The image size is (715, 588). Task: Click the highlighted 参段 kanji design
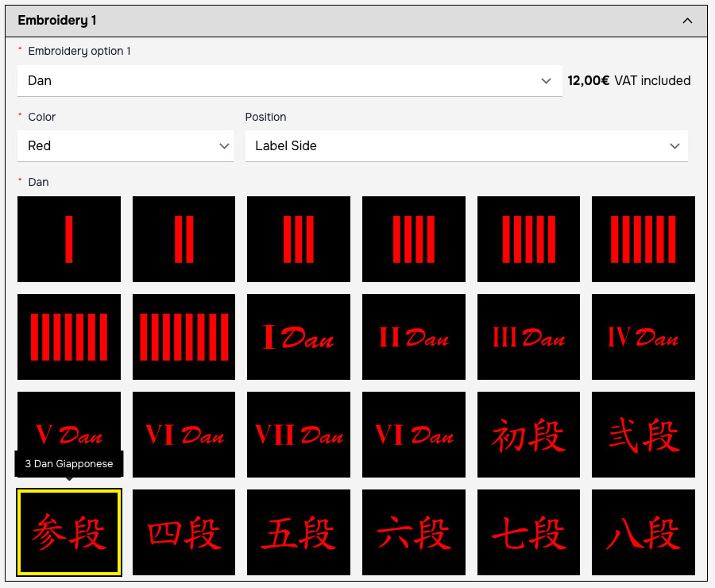click(69, 532)
